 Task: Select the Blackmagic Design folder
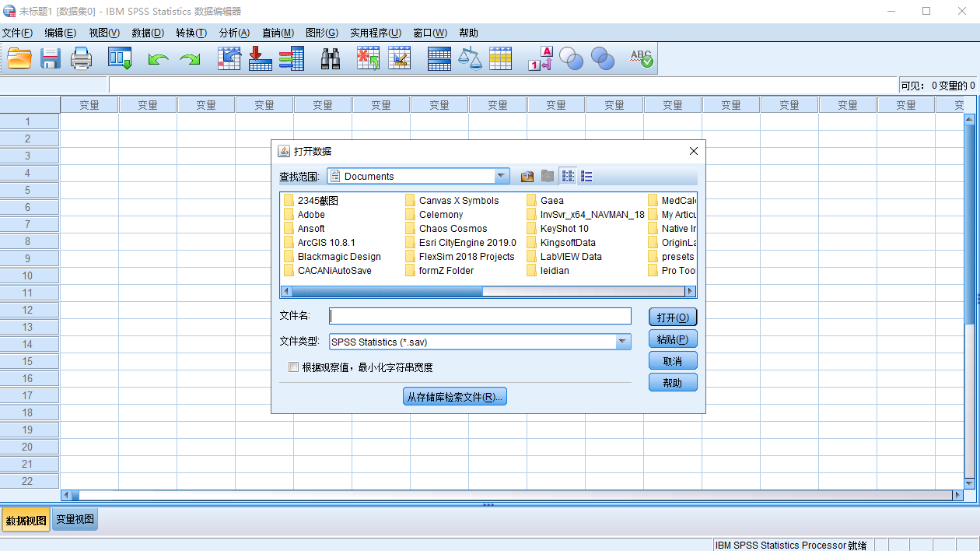(x=332, y=257)
